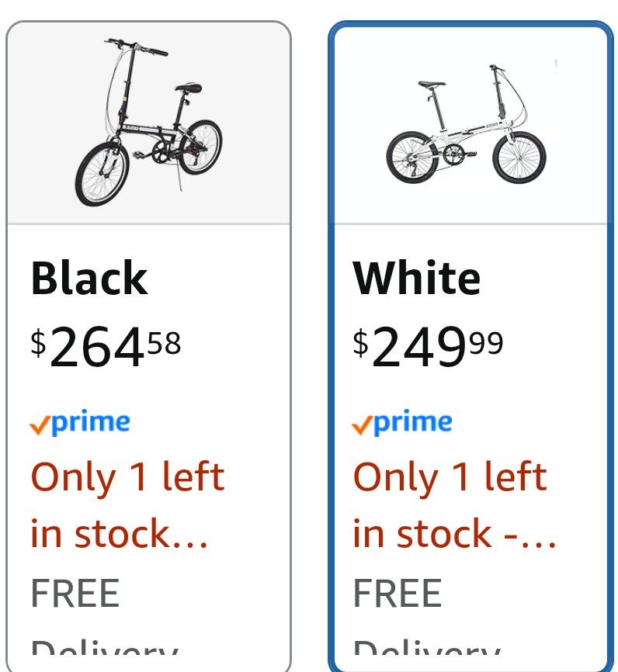
Task: Select the White color option label
Action: [417, 278]
